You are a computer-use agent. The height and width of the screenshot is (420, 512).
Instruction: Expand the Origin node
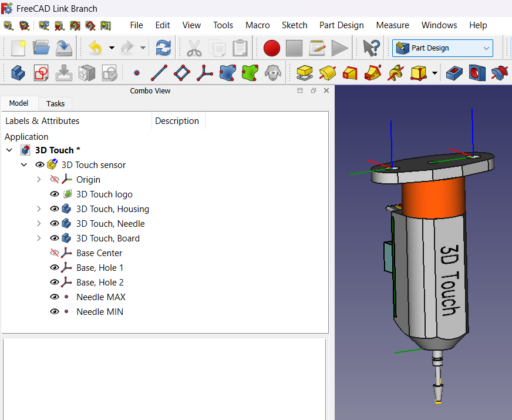39,179
